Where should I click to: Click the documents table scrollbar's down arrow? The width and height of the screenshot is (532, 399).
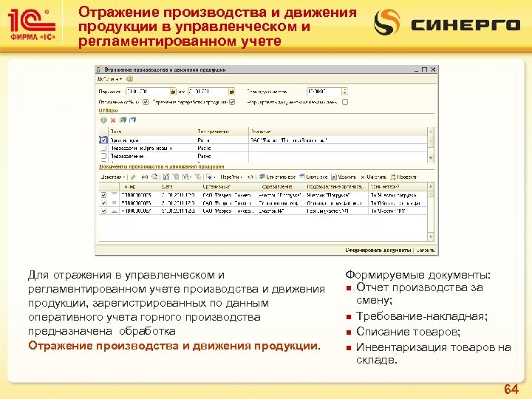point(431,236)
